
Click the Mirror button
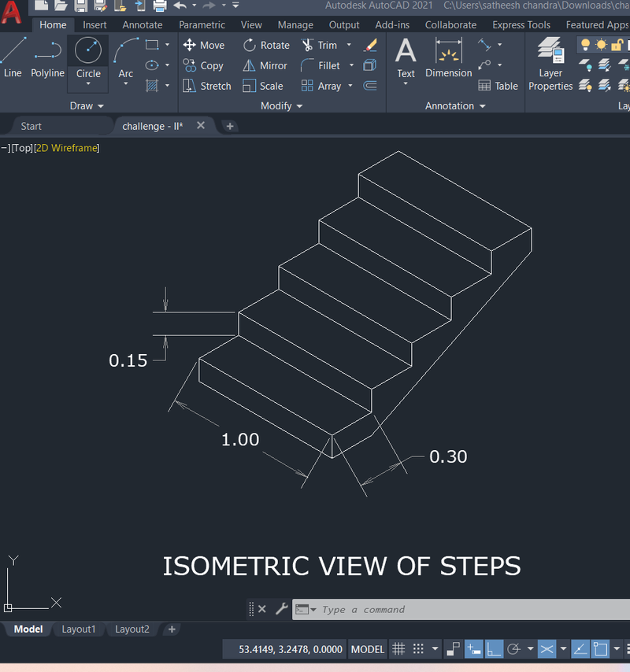265,65
